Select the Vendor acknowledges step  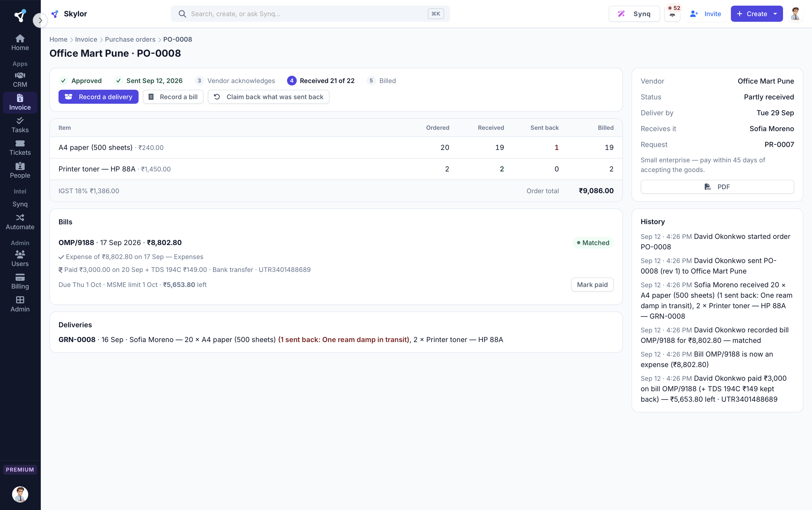tap(235, 81)
